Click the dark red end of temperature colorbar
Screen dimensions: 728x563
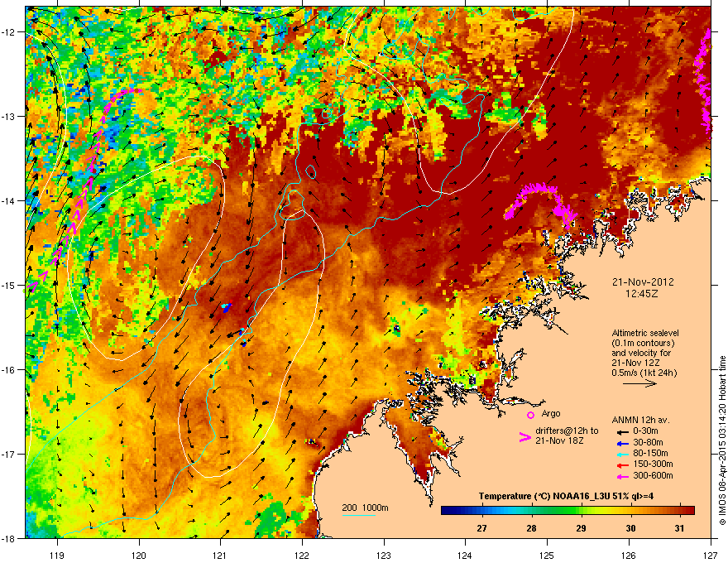coord(689,511)
